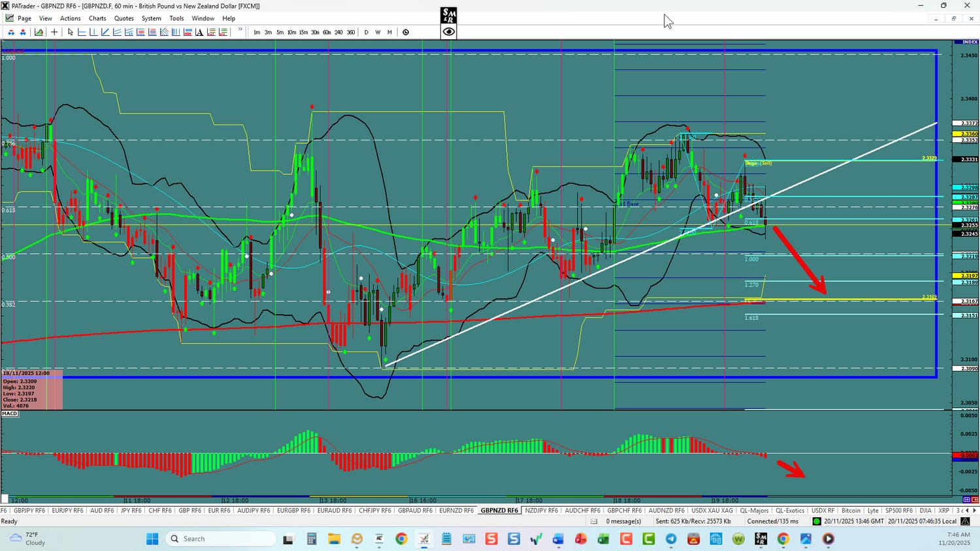Open the Charts menu
Viewport: 980px width, 551px height.
[97, 18]
